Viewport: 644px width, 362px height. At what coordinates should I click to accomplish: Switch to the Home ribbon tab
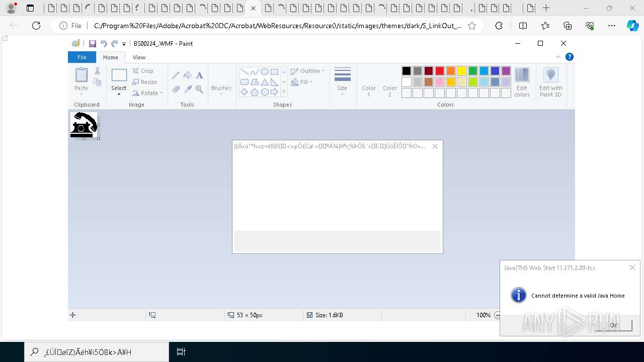[111, 57]
